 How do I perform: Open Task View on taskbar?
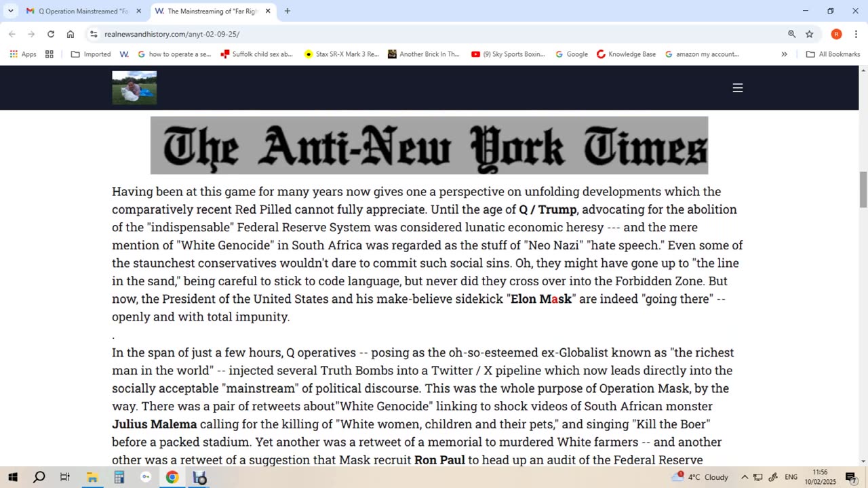pos(65,477)
